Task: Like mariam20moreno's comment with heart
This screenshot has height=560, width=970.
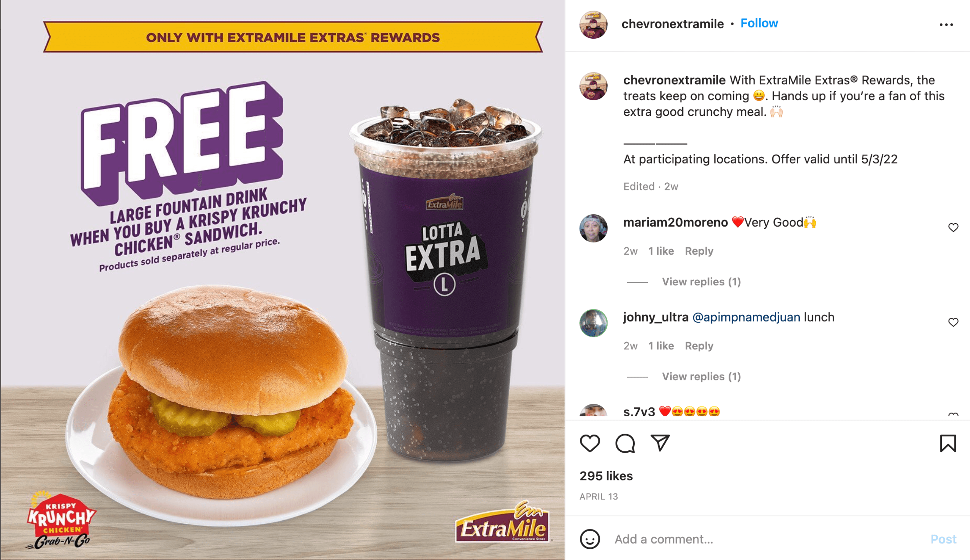Action: click(953, 227)
